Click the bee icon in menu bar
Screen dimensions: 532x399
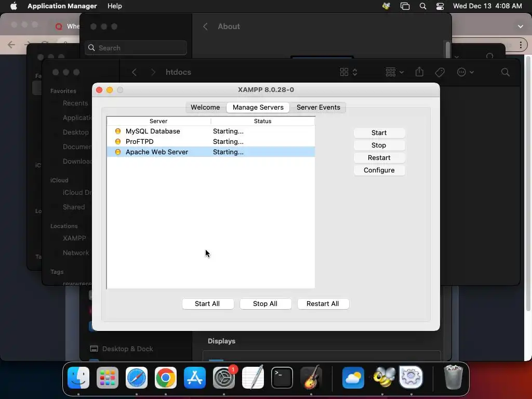(x=386, y=6)
